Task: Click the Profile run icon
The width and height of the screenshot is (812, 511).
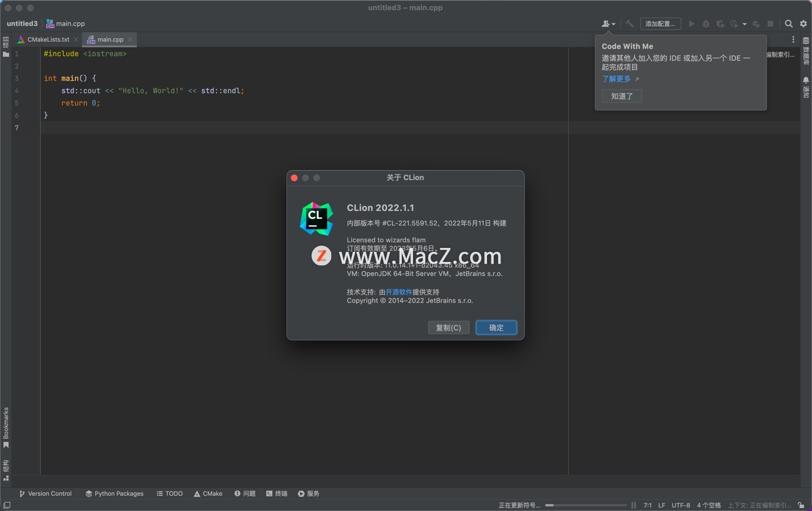Action: (734, 24)
